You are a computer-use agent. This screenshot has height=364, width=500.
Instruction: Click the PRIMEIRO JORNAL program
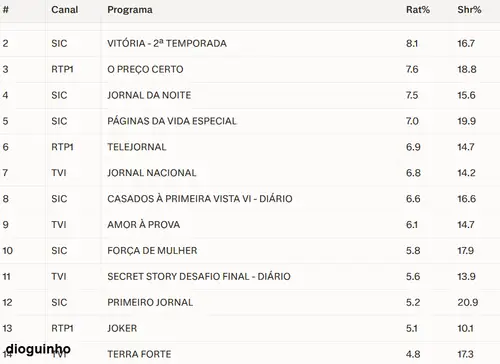click(x=150, y=302)
